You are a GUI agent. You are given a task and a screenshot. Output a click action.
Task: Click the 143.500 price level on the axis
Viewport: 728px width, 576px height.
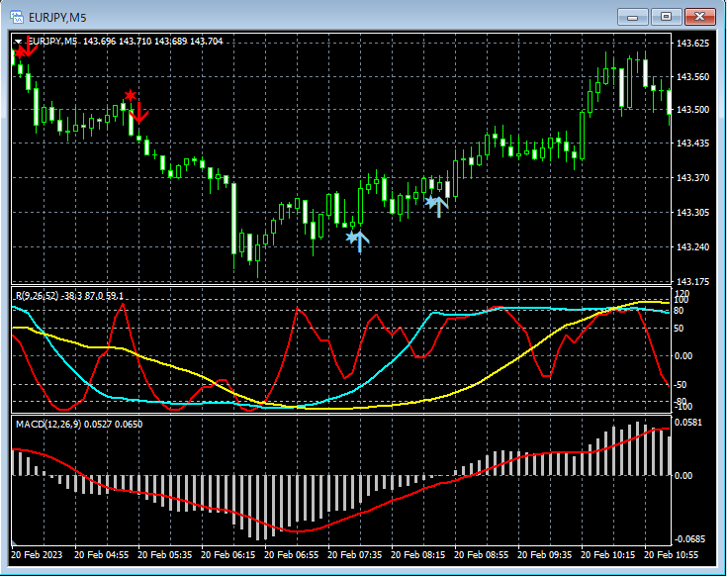pos(692,110)
